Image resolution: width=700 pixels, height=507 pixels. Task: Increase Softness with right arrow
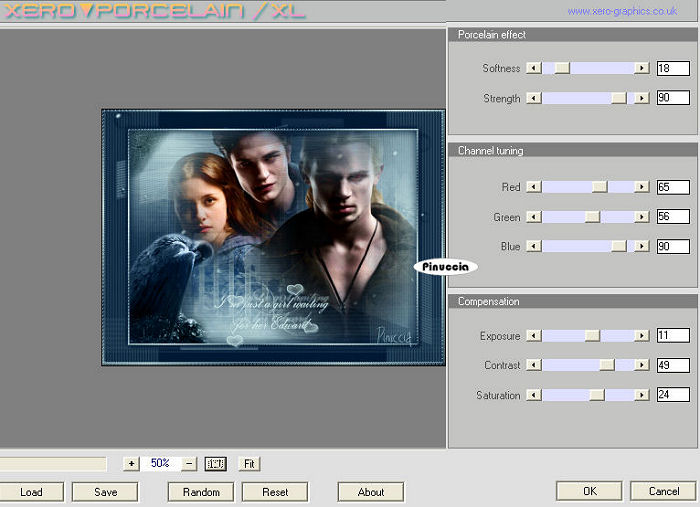tap(642, 68)
